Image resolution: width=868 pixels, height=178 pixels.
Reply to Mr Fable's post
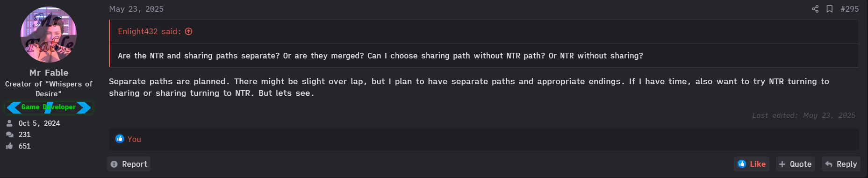pos(841,164)
